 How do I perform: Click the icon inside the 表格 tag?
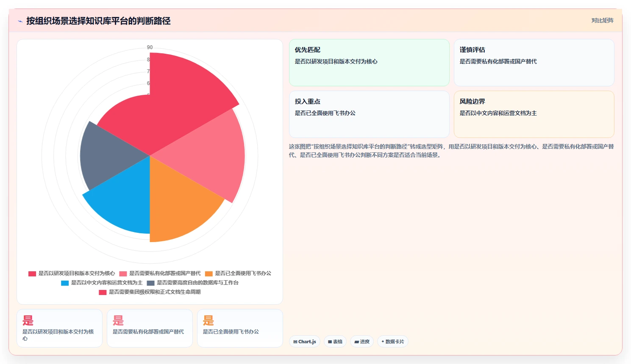click(330, 342)
